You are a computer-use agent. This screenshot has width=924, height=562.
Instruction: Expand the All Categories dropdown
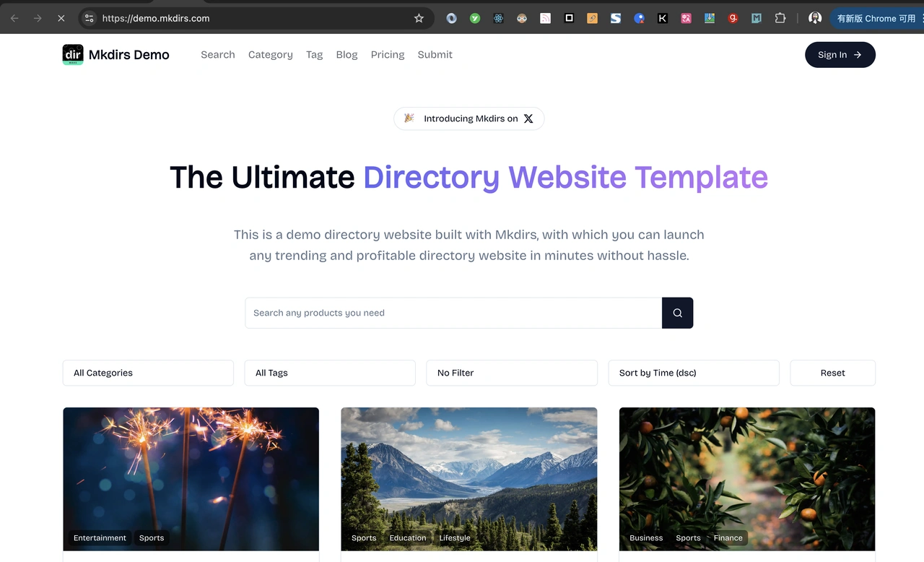[x=148, y=373]
